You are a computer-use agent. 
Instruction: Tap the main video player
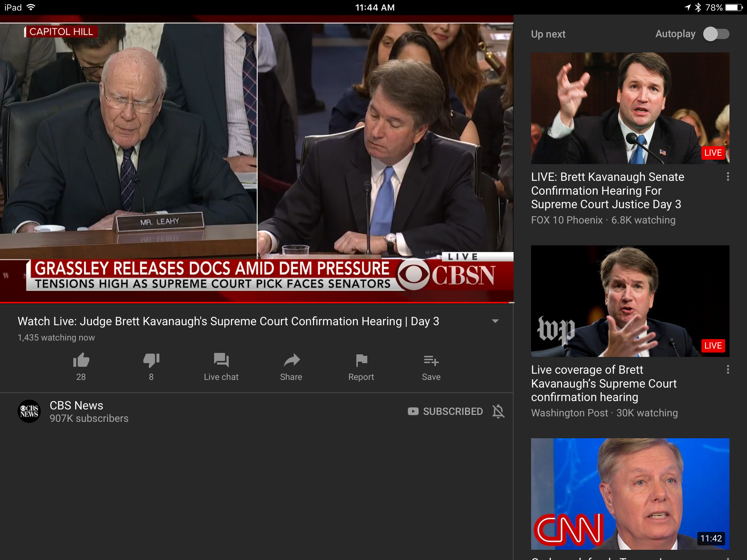(x=257, y=159)
